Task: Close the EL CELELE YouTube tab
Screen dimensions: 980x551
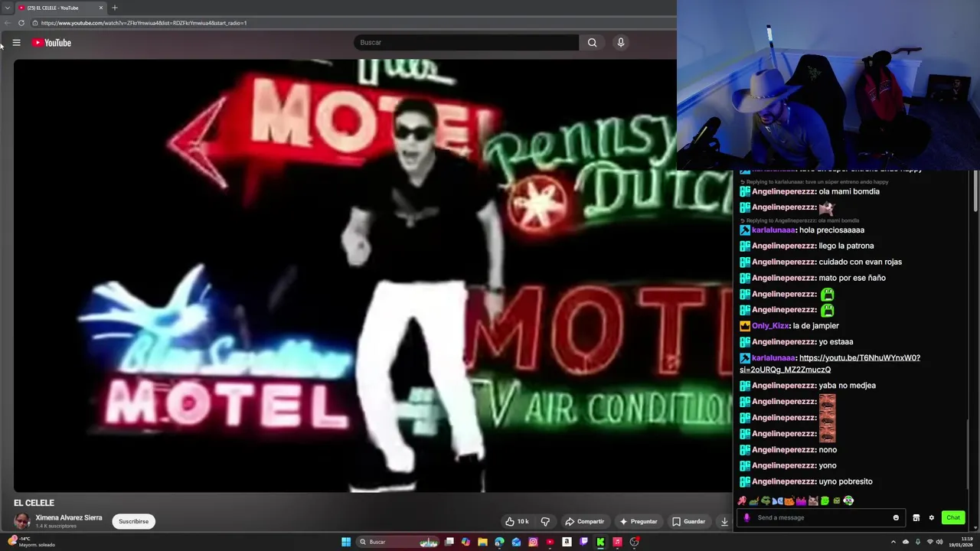Action: coord(100,8)
